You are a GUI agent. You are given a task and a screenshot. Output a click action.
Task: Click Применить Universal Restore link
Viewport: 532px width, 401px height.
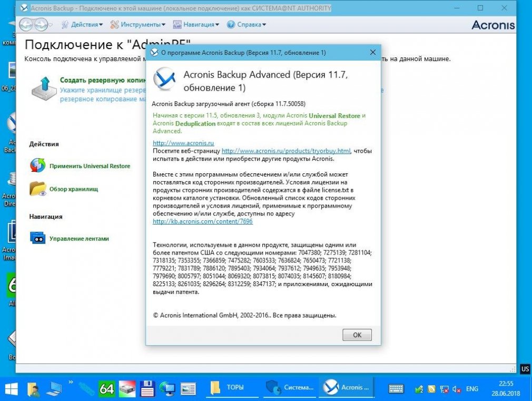click(90, 166)
